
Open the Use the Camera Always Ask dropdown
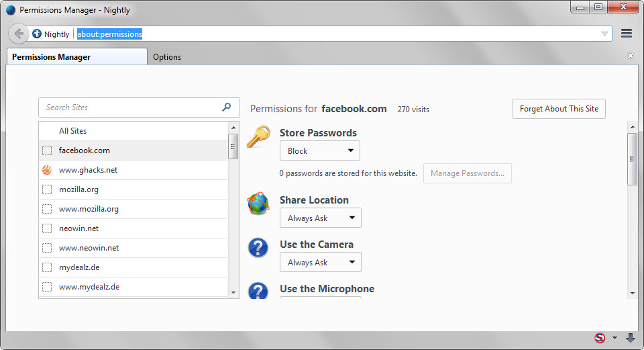(x=321, y=263)
